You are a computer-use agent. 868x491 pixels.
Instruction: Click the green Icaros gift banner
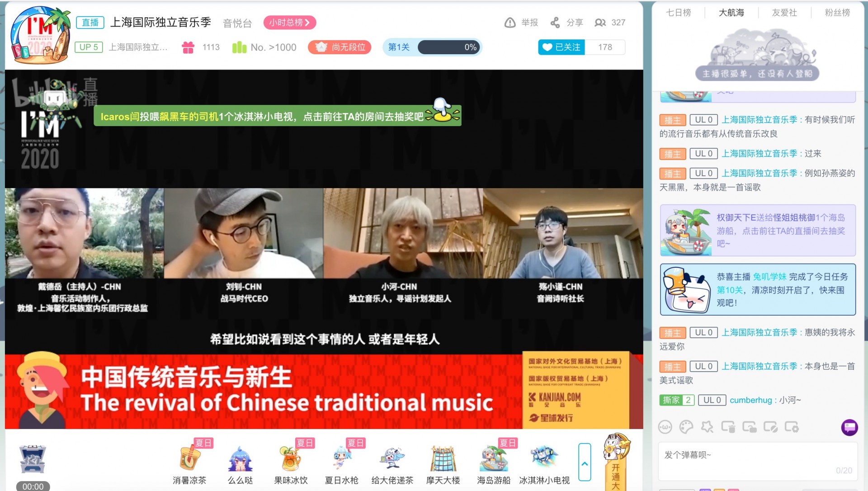pos(277,116)
